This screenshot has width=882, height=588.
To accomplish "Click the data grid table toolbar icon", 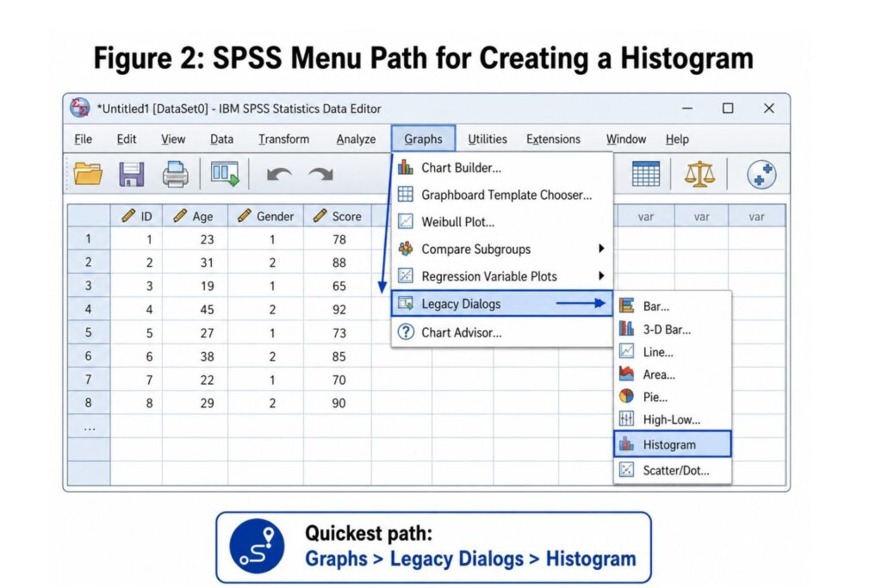I will pos(646,174).
